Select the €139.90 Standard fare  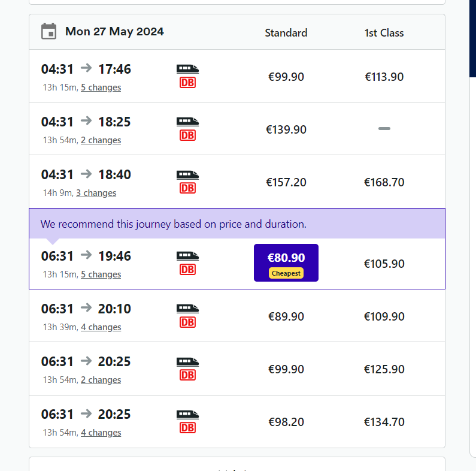[286, 129]
